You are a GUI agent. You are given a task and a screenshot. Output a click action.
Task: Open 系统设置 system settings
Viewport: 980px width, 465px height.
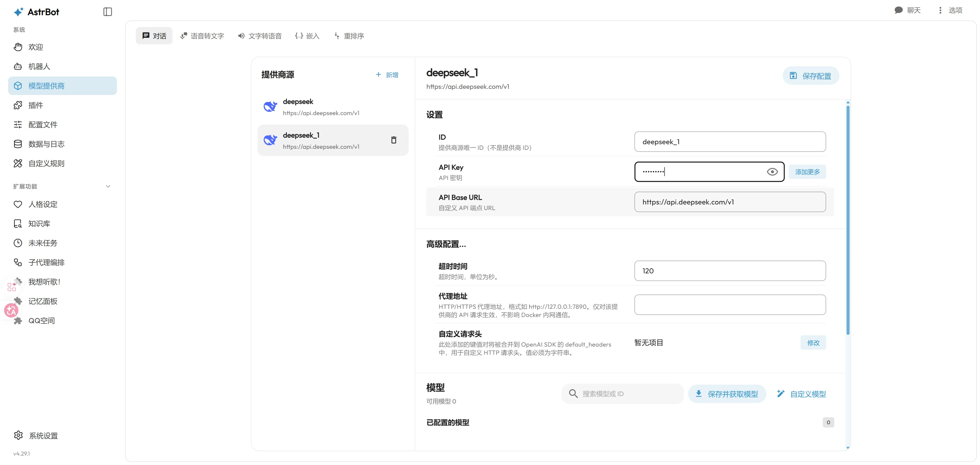coord(62,436)
